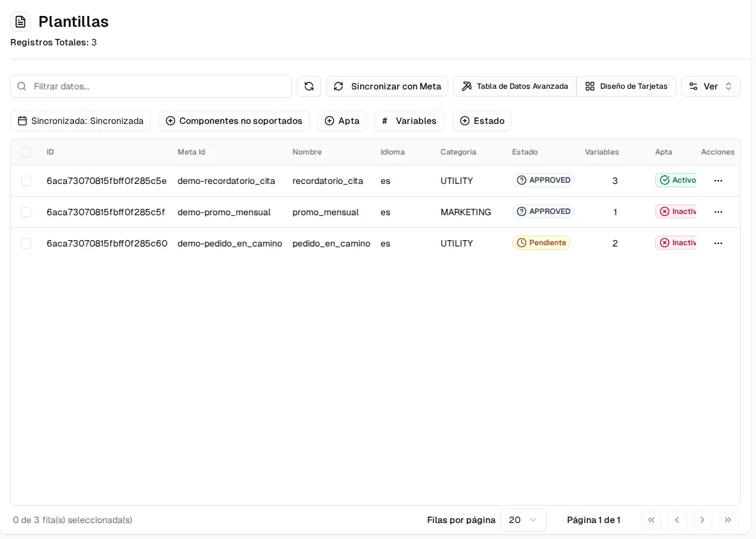Click the ID 6aca73070815fbff0f285c5e
756x539 pixels.
coord(107,181)
